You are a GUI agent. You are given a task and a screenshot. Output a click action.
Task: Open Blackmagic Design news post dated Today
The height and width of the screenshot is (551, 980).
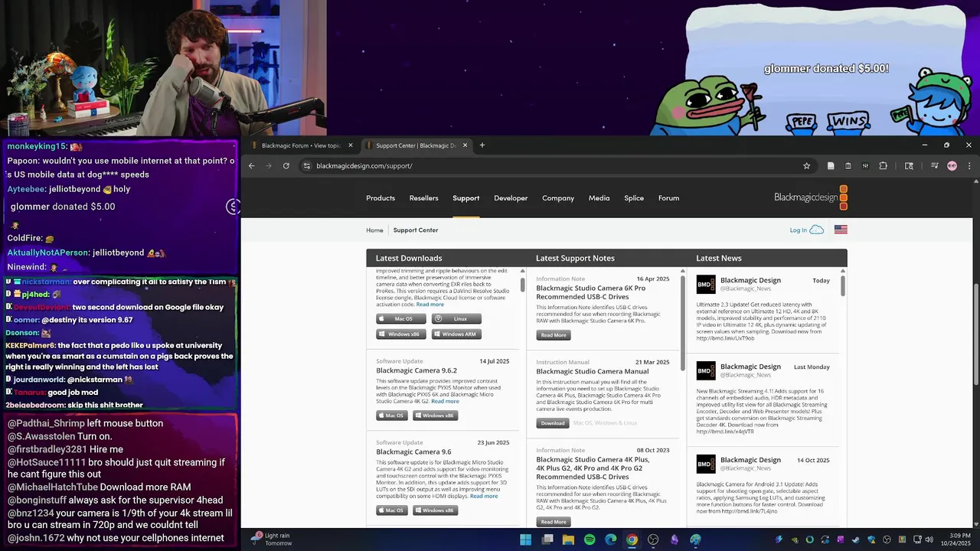point(750,280)
